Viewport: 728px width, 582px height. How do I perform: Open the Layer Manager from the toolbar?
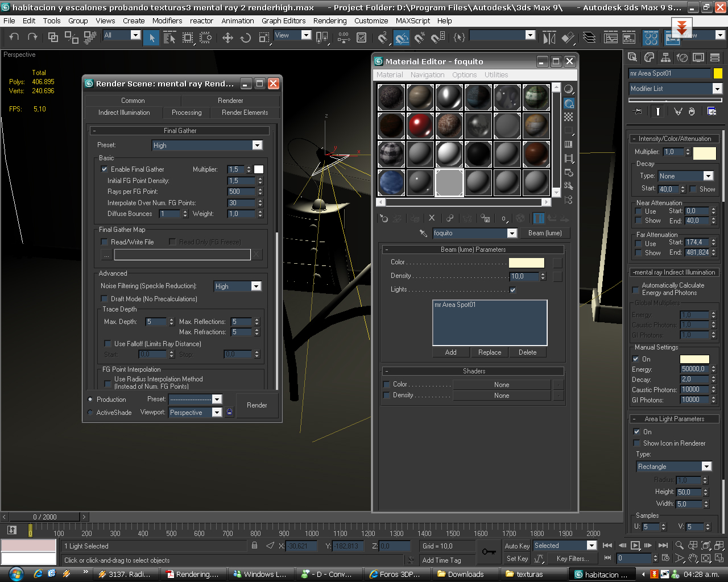pyautogui.click(x=589, y=38)
